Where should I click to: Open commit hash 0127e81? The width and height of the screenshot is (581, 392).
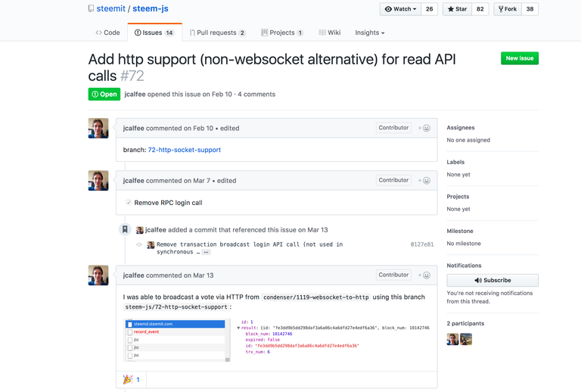pyautogui.click(x=421, y=244)
